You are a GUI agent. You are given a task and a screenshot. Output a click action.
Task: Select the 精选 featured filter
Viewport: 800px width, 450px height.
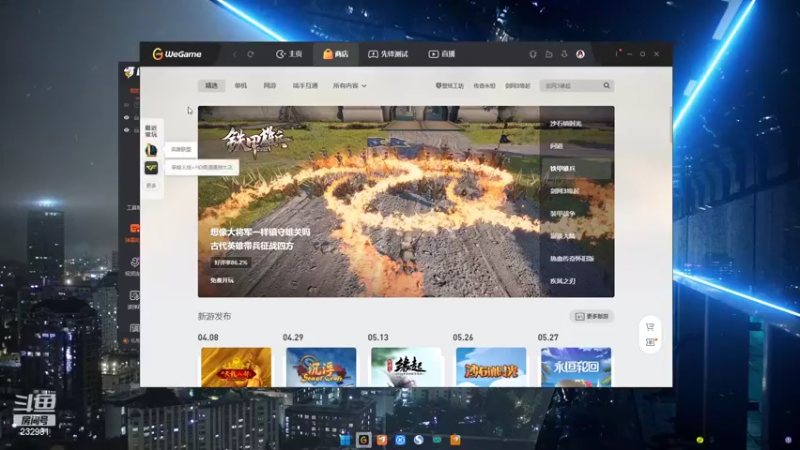211,86
